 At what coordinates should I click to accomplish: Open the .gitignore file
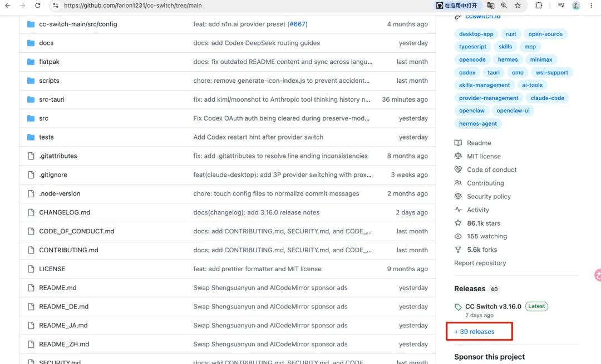click(x=53, y=174)
